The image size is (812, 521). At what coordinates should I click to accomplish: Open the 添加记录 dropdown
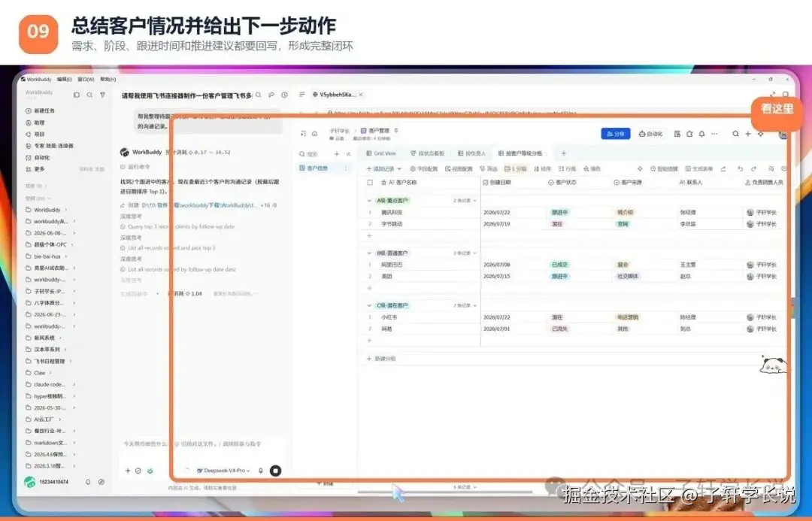click(x=383, y=169)
